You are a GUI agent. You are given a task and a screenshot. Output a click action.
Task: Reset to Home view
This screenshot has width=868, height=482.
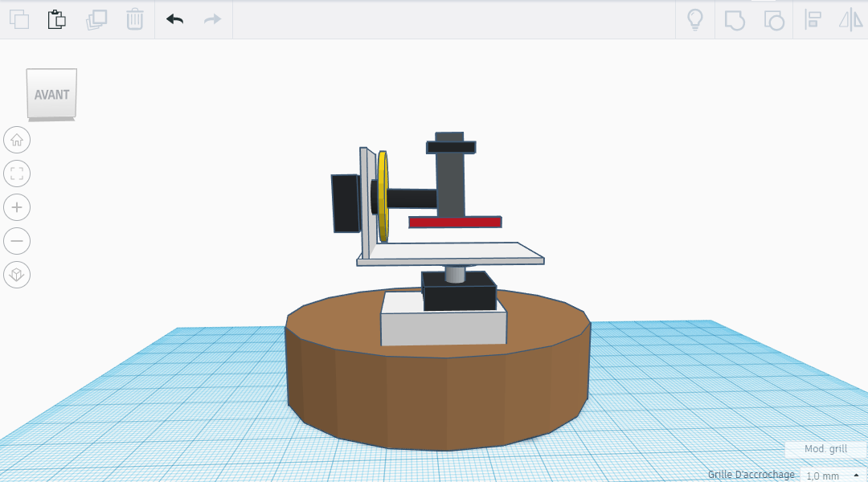[17, 140]
